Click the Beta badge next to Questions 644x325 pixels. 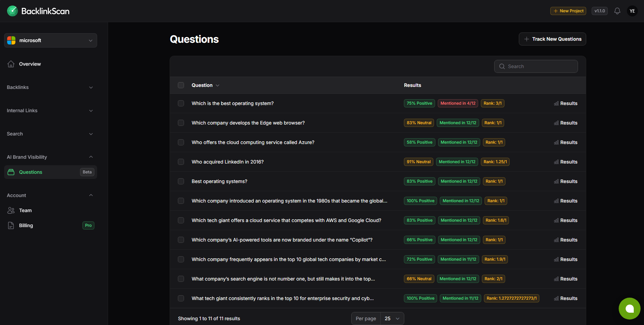pyautogui.click(x=87, y=172)
